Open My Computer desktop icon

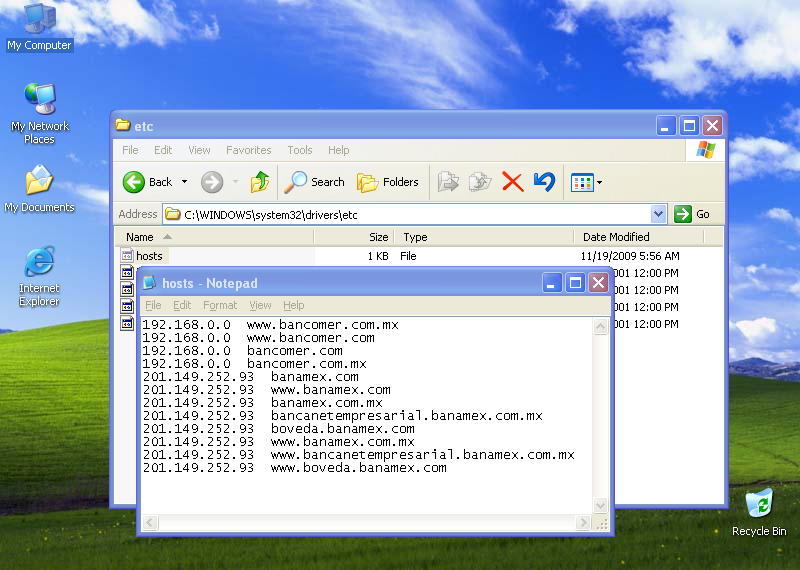point(39,27)
